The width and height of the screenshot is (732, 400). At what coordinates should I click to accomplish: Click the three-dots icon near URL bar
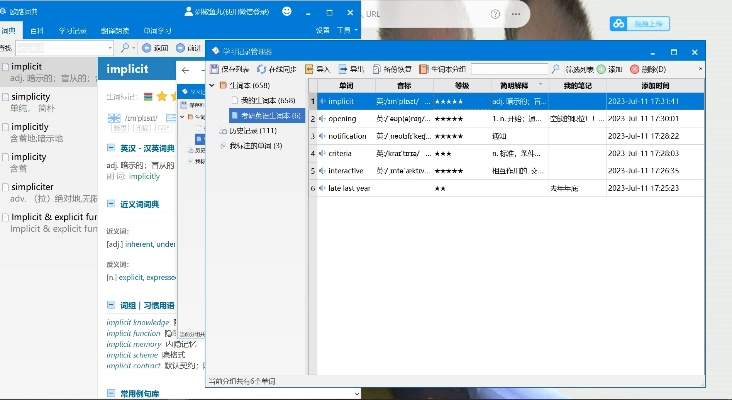point(516,14)
